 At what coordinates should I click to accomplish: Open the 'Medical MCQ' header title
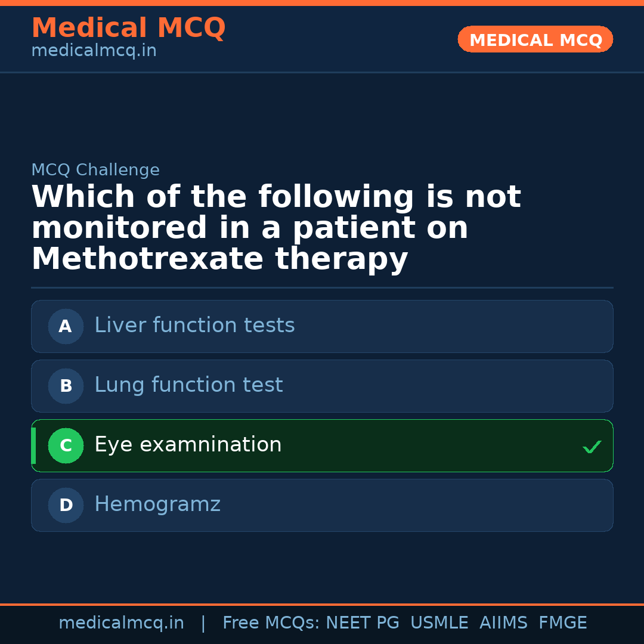click(x=128, y=28)
